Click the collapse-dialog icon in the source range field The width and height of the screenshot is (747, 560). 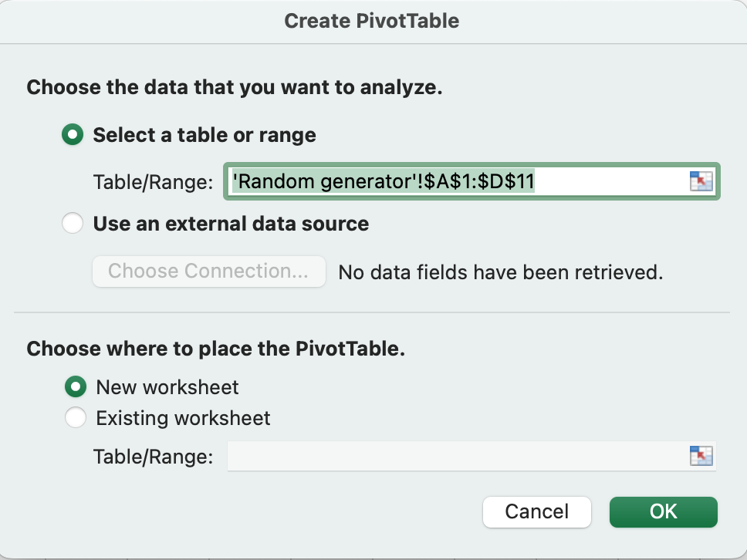click(x=701, y=181)
